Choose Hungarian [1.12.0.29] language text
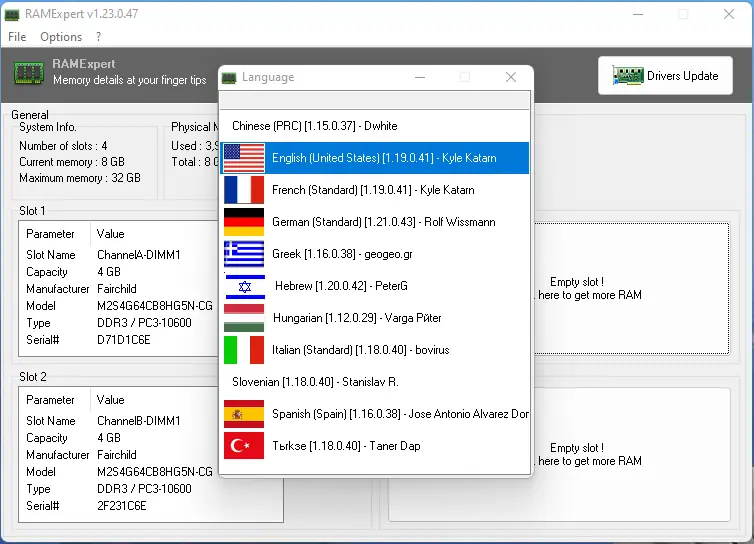The image size is (754, 544). (x=357, y=318)
